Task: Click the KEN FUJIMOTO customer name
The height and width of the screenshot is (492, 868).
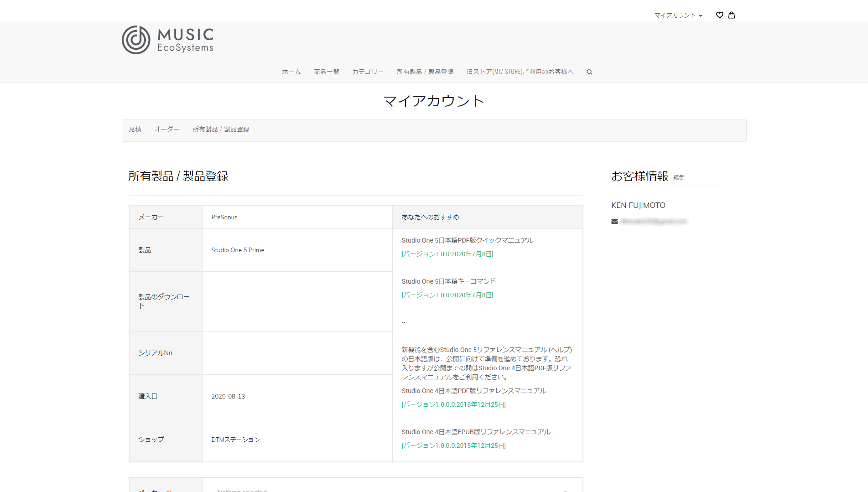Action: (x=638, y=206)
